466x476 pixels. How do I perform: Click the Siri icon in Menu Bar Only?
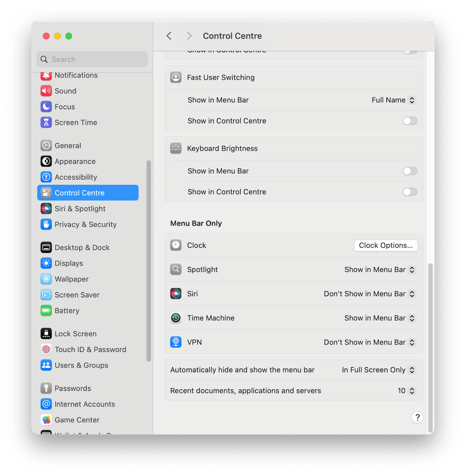point(176,294)
